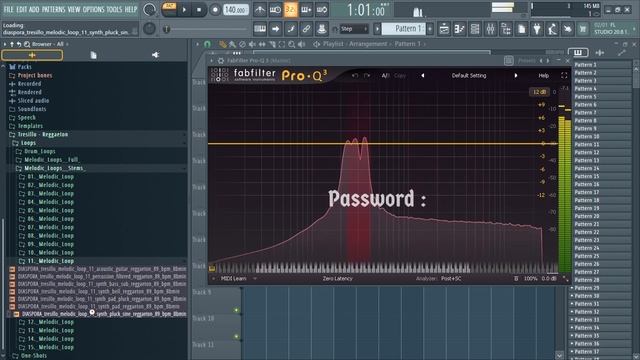Click the step-editing brush icon
The height and width of the screenshot is (360, 640).
tap(291, 29)
